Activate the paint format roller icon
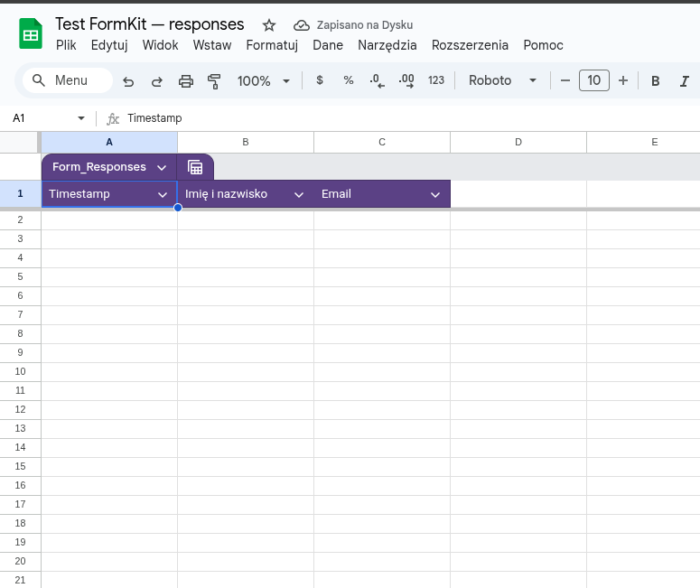 [x=214, y=81]
